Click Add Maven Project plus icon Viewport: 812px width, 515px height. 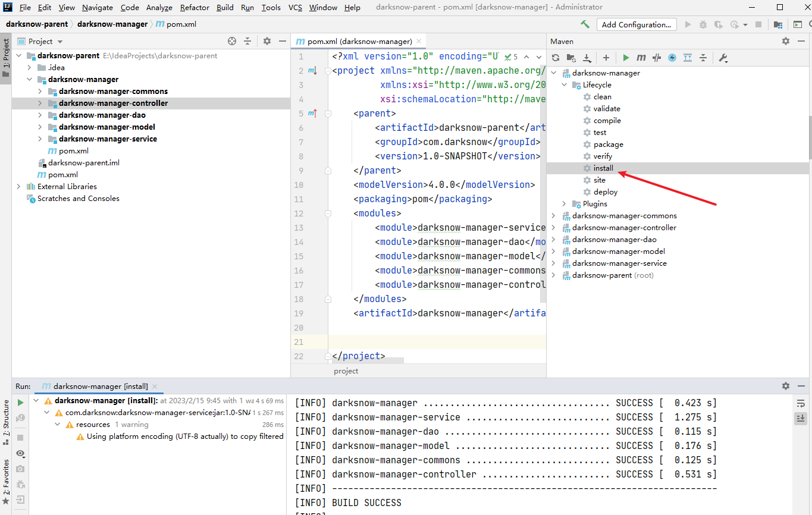[606, 58]
